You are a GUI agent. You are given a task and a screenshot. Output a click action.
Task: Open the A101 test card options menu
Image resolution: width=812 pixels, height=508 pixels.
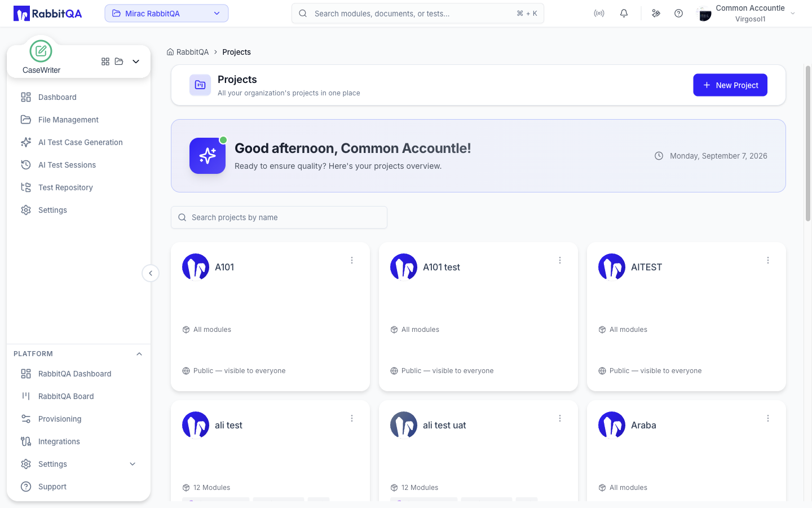[560, 260]
